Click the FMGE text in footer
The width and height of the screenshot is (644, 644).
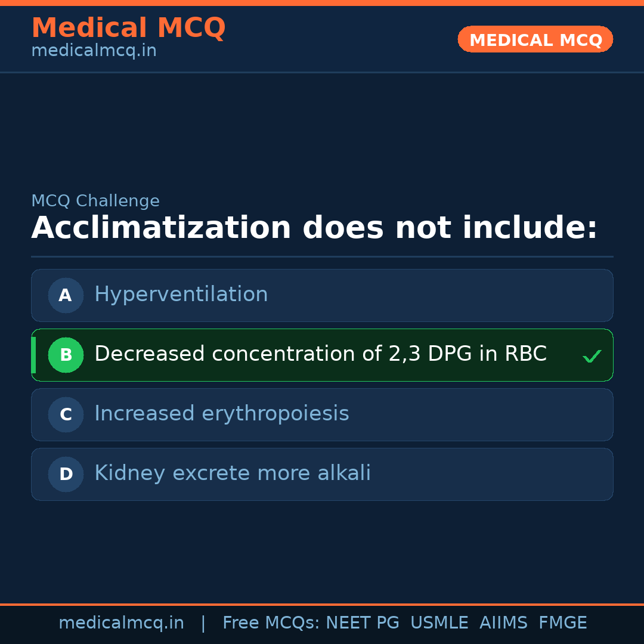click(563, 623)
